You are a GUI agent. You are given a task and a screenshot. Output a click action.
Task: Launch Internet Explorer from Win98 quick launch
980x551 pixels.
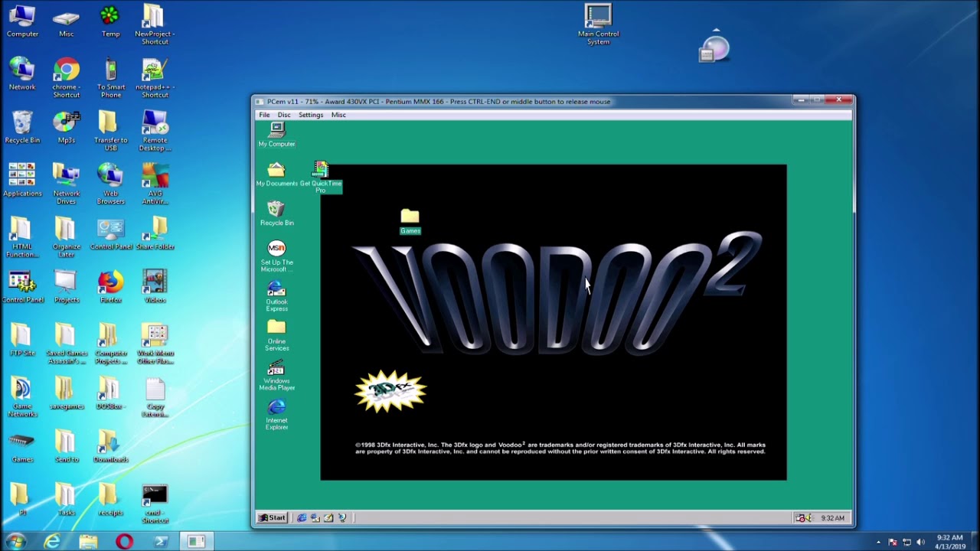coord(302,518)
